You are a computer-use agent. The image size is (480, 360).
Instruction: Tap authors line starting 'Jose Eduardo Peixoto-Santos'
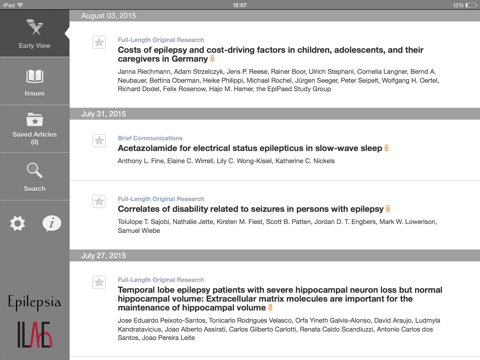[x=279, y=329]
